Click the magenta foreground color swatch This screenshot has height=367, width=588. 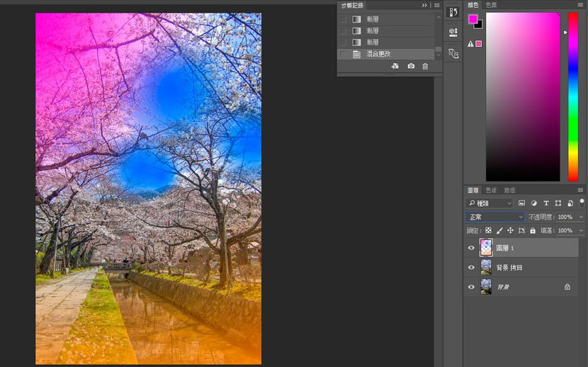pos(473,18)
